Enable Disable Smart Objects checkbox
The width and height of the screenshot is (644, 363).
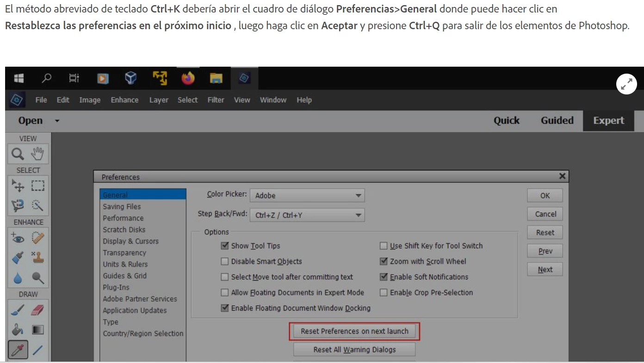(x=225, y=262)
